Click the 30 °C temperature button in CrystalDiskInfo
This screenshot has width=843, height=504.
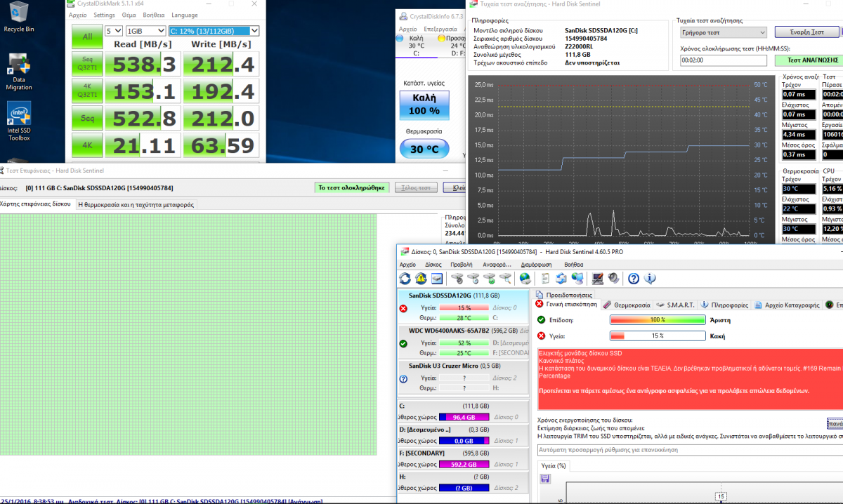click(424, 149)
